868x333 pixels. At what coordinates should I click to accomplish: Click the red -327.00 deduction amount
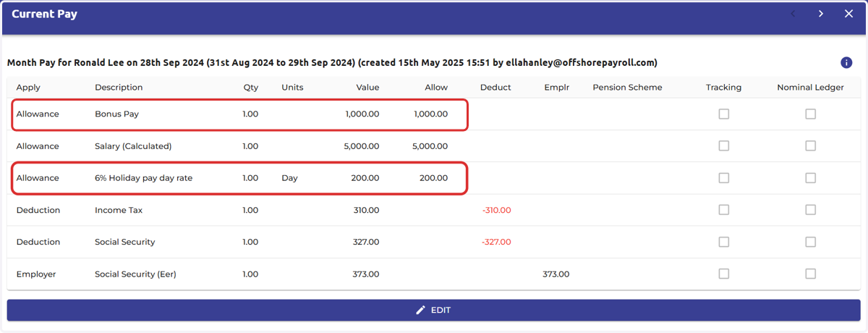click(496, 242)
